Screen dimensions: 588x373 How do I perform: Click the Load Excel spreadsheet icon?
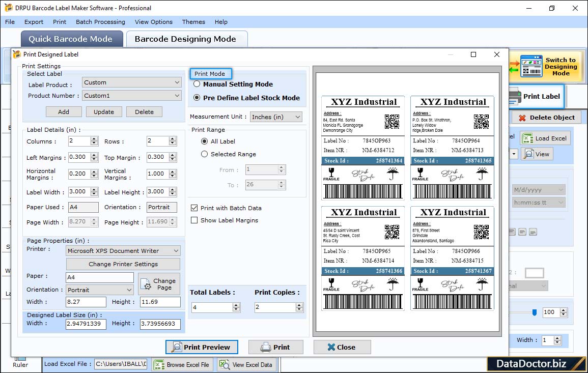[x=527, y=138]
